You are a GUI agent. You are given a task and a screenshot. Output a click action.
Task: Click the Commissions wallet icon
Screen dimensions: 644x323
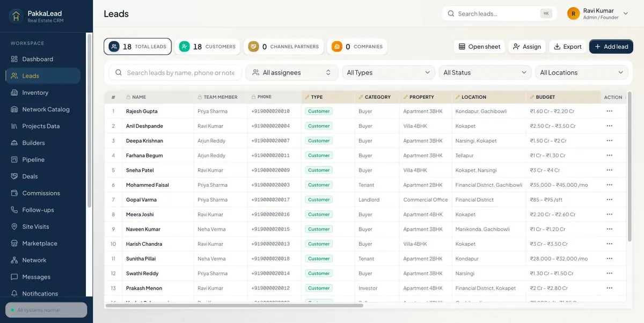(14, 193)
